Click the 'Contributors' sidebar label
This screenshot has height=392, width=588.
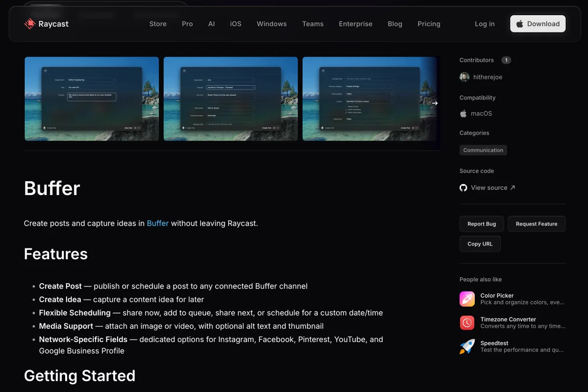click(x=477, y=60)
